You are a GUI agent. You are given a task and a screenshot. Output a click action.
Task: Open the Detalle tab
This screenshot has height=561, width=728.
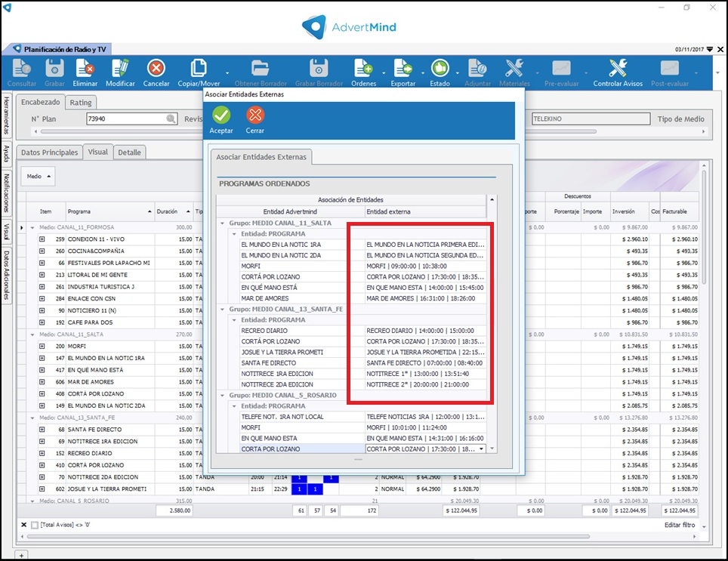(x=130, y=153)
